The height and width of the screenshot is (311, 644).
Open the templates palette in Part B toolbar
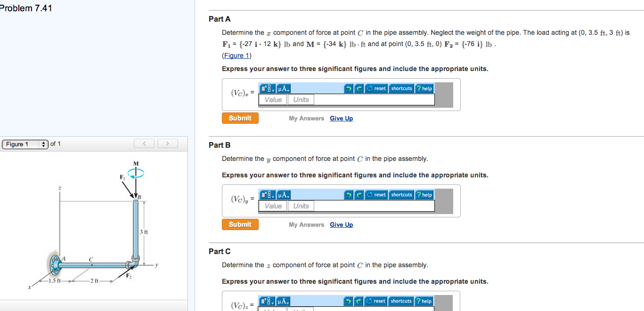tap(266, 194)
